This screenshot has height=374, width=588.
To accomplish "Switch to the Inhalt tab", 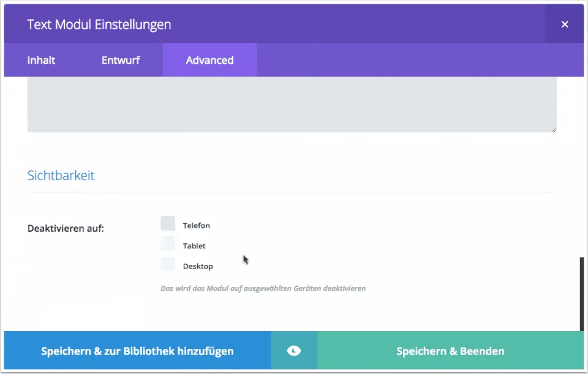I will click(41, 60).
